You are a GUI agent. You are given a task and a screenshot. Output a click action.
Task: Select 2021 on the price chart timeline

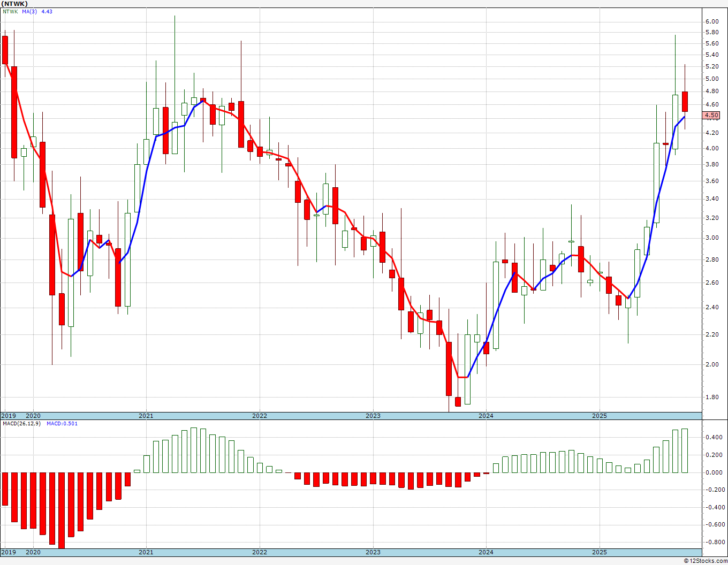pos(146,416)
